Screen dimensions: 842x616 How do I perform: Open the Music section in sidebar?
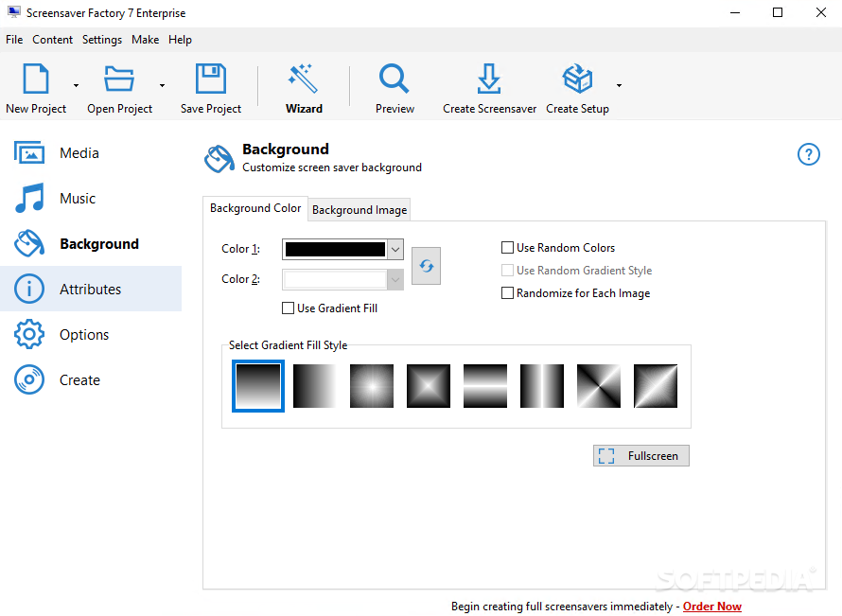click(x=91, y=198)
